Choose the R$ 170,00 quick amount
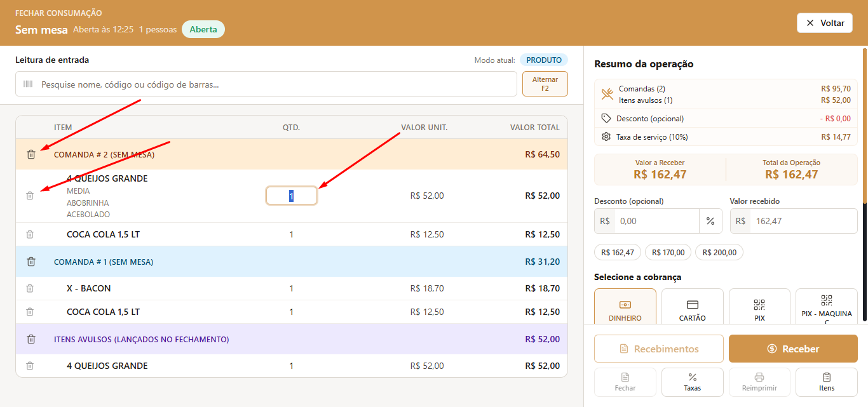 tap(668, 252)
